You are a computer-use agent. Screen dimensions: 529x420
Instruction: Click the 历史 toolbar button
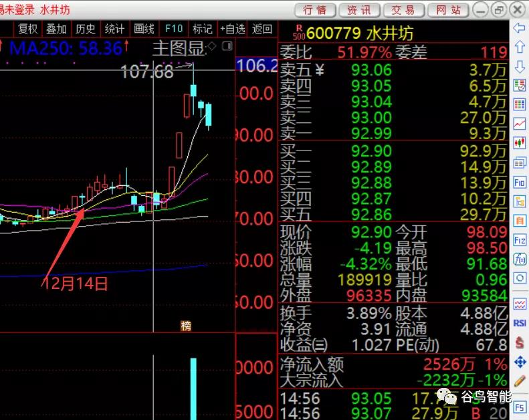tap(86, 29)
